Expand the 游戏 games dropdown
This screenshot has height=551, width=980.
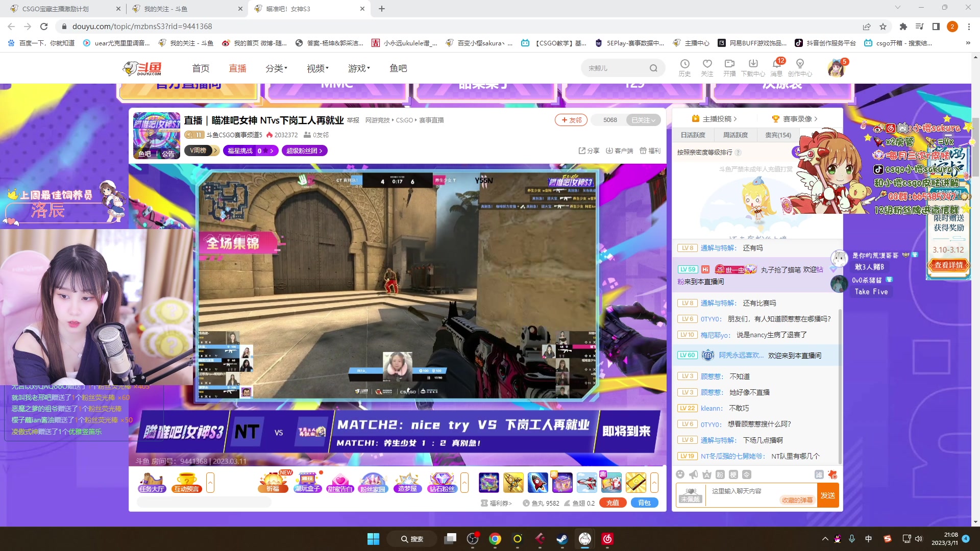coord(359,68)
